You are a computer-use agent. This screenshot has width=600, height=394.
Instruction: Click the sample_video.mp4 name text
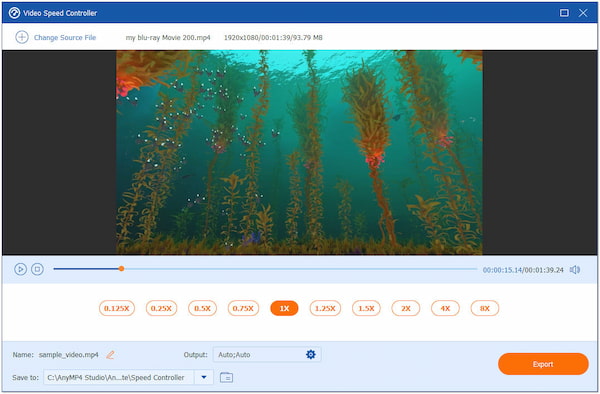point(68,355)
